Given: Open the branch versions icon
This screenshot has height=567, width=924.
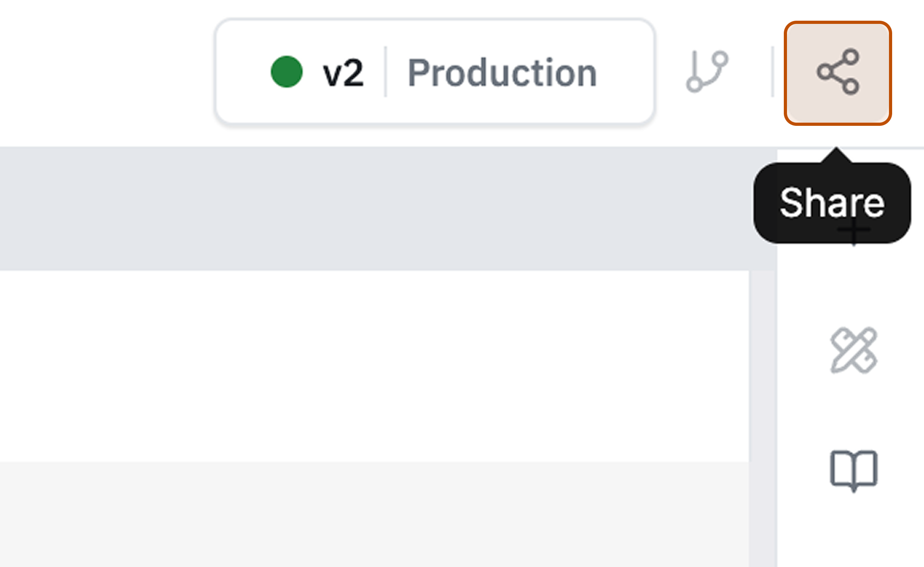Looking at the screenshot, I should point(707,72).
